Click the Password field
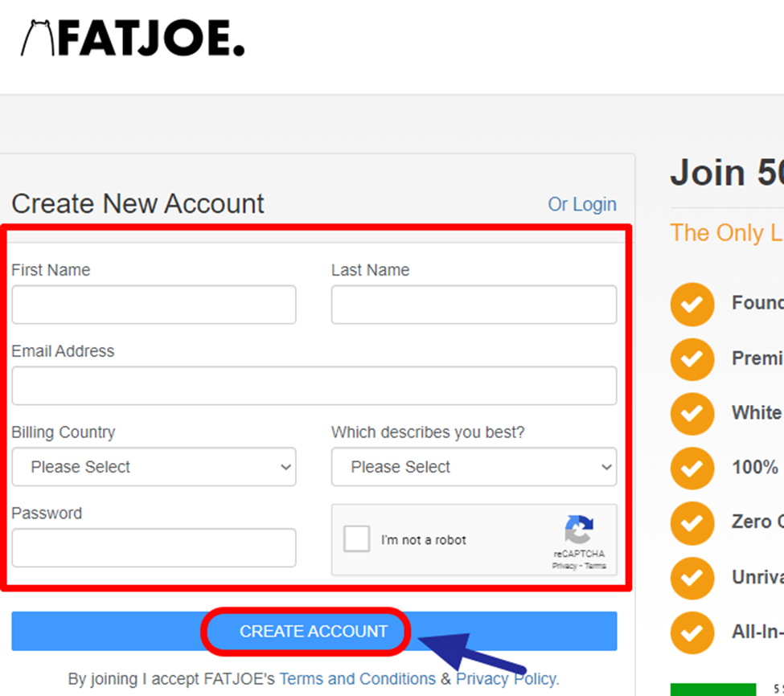 tap(154, 548)
